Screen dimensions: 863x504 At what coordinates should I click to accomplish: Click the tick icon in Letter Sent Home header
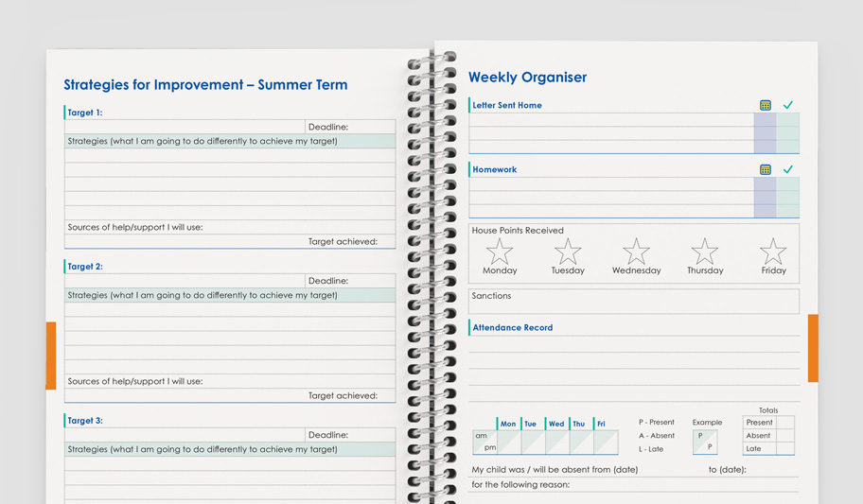(x=788, y=105)
